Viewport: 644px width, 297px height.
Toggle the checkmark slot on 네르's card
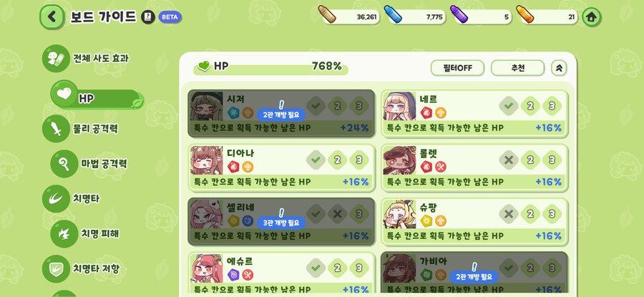tap(509, 106)
